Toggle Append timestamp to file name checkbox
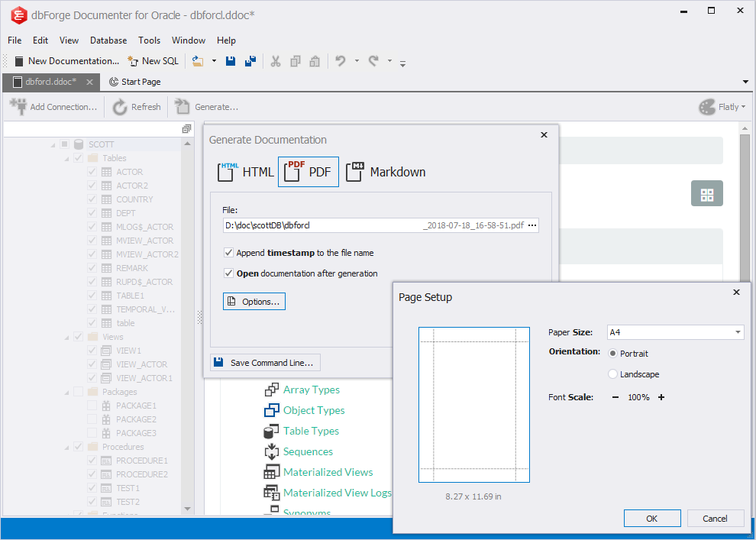The image size is (756, 540). point(229,253)
